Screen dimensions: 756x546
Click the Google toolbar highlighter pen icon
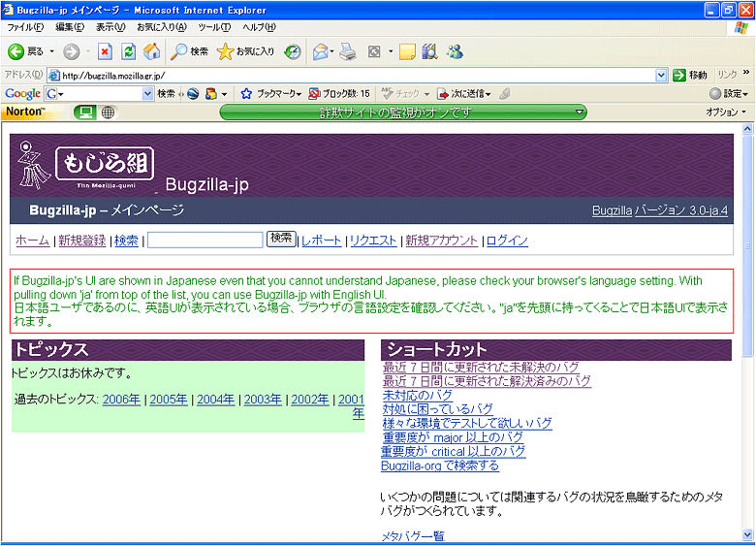tap(505, 93)
